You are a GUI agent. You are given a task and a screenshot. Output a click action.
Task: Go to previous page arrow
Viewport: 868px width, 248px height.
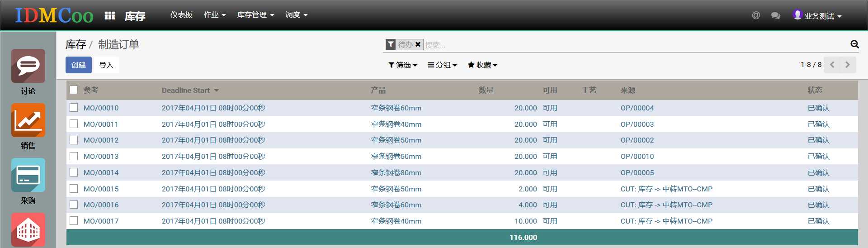[832, 65]
